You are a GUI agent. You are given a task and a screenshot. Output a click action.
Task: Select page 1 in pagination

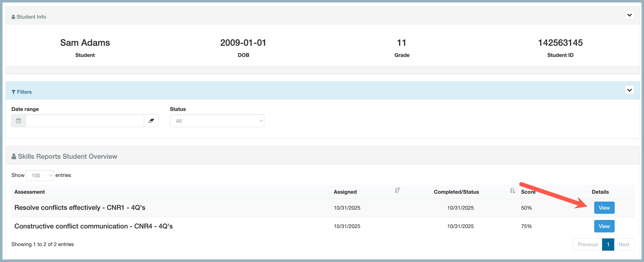[608, 244]
